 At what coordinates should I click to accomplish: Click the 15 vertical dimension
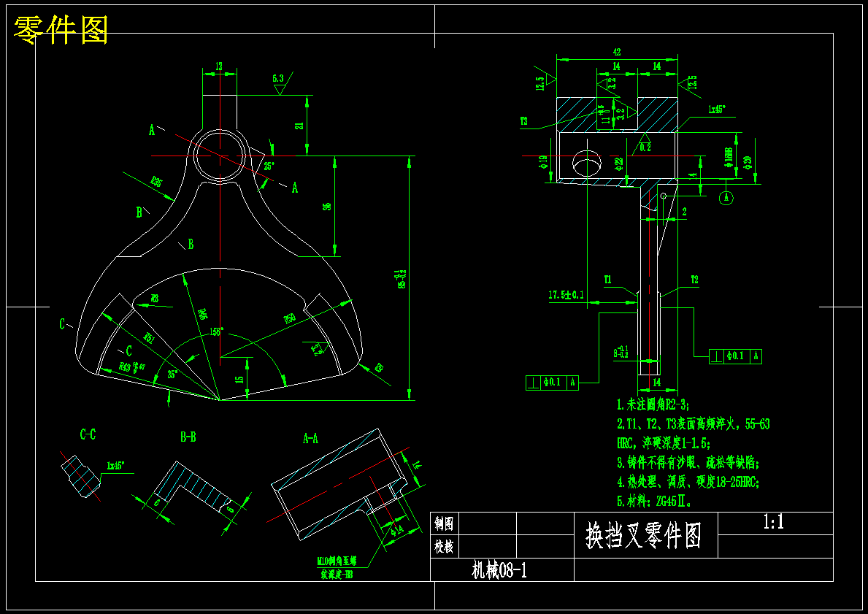tap(239, 380)
